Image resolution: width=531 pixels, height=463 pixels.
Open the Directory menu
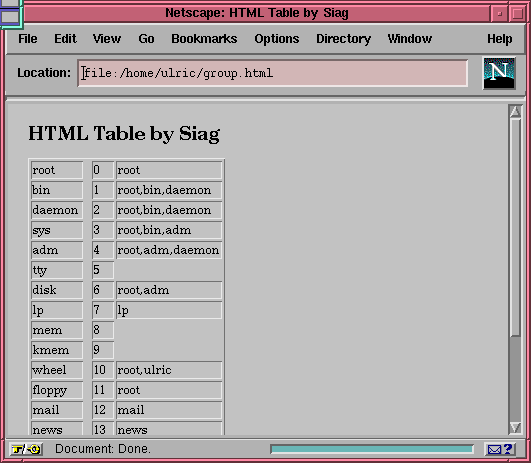pos(343,39)
